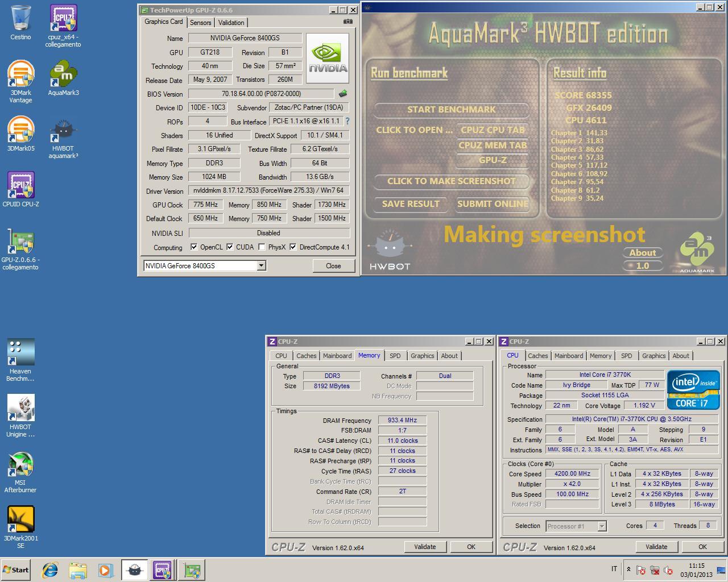The width and height of the screenshot is (728, 582).
Task: Open Internet Explorer from the taskbar
Action: (x=51, y=570)
